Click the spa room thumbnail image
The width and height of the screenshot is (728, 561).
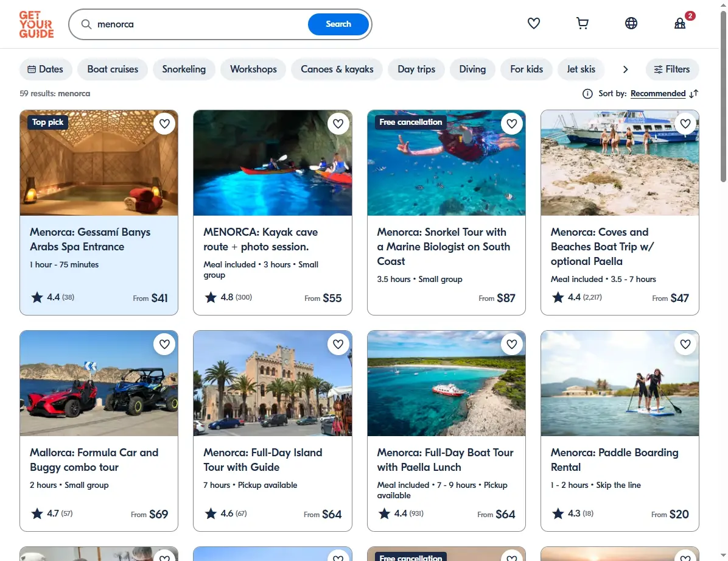99,163
